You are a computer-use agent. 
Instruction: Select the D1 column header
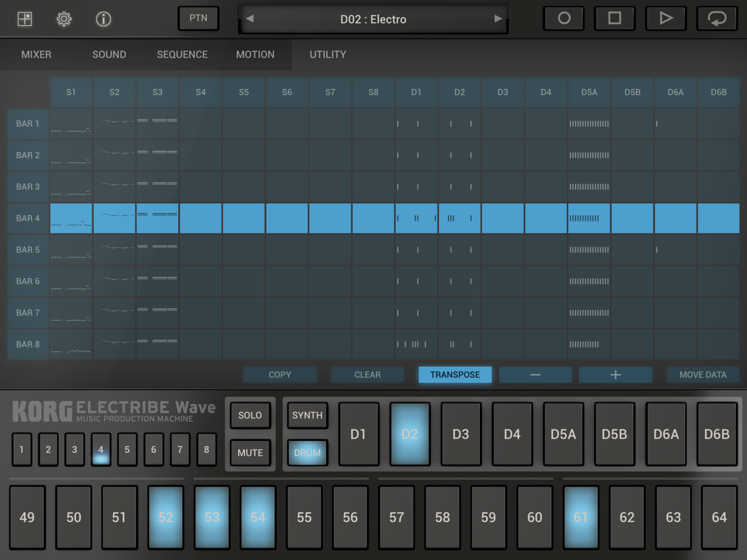tap(416, 92)
